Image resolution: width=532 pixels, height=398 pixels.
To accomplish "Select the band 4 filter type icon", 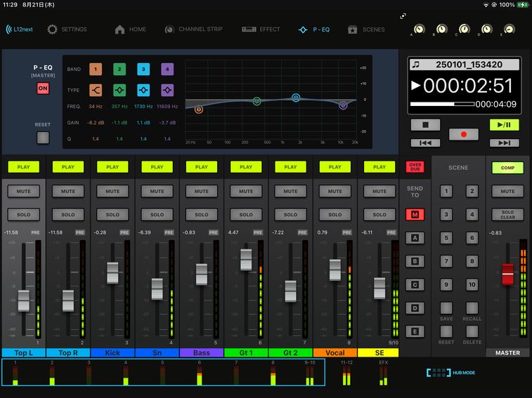I will tap(167, 91).
